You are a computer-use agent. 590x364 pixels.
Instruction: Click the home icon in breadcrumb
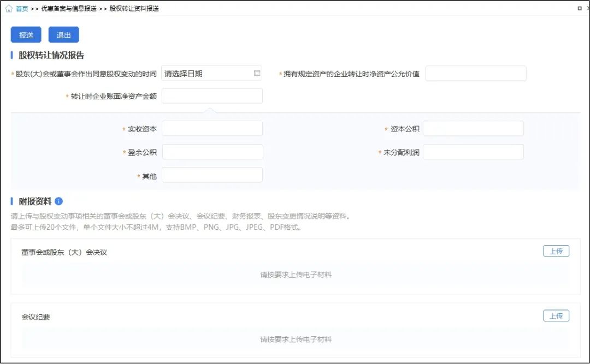coord(9,9)
